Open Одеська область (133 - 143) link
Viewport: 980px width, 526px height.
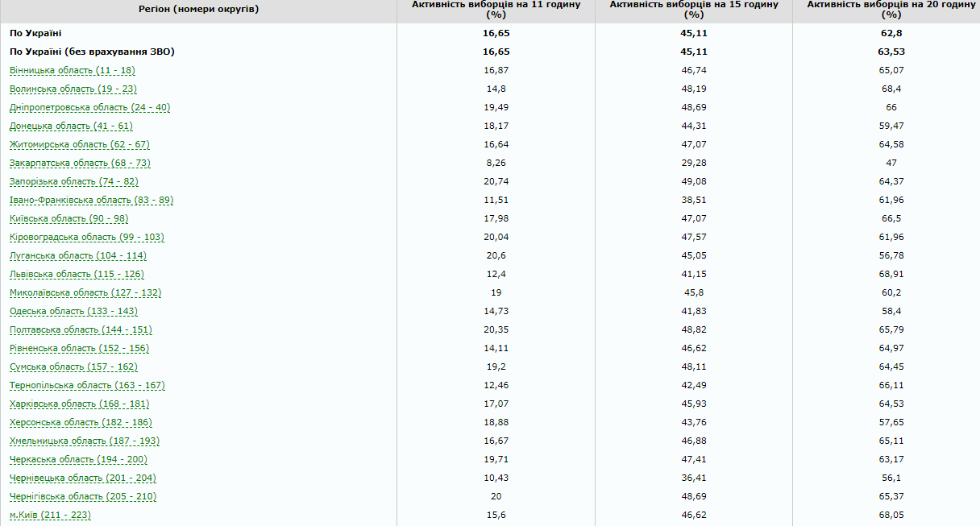(x=74, y=311)
